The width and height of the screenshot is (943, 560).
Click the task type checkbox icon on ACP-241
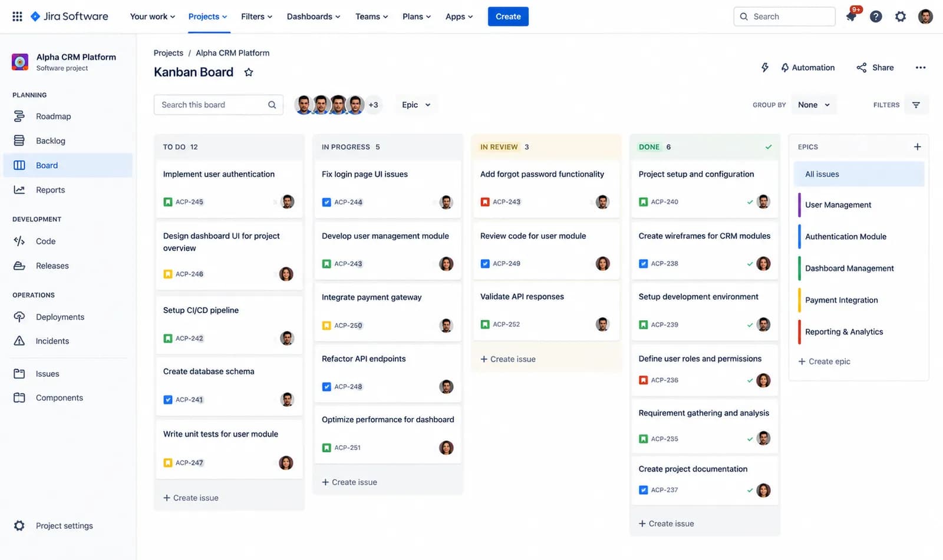pos(168,400)
